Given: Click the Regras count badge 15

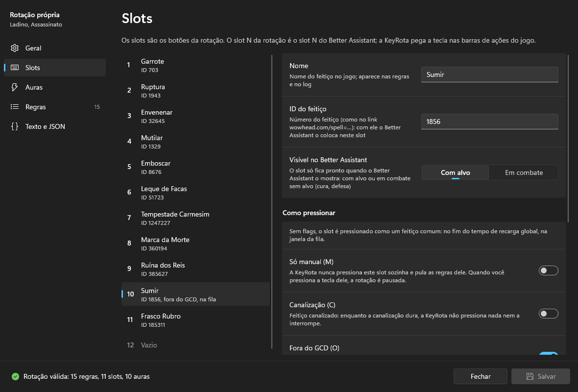Looking at the screenshot, I should pos(97,107).
